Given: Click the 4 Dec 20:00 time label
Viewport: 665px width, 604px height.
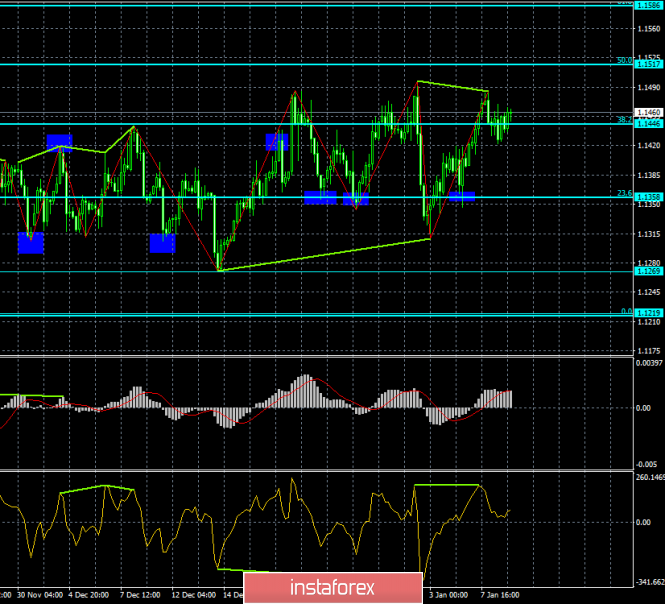Looking at the screenshot, I should click(x=89, y=595).
